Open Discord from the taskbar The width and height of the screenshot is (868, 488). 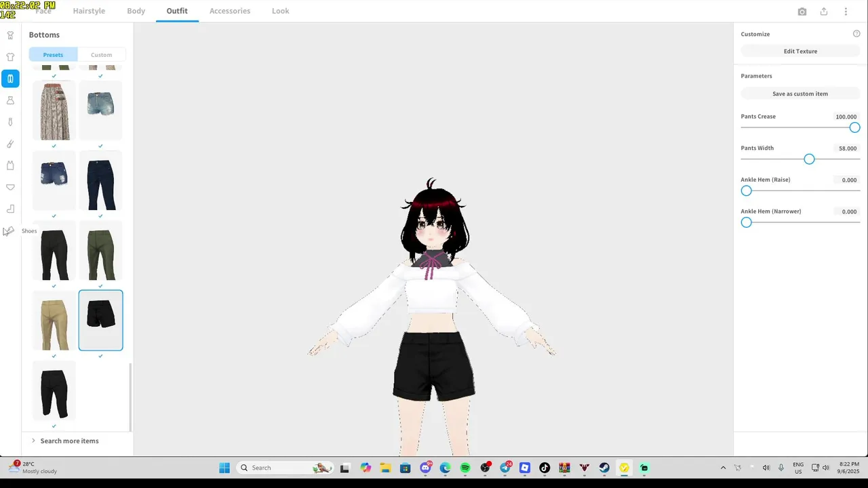point(425,468)
